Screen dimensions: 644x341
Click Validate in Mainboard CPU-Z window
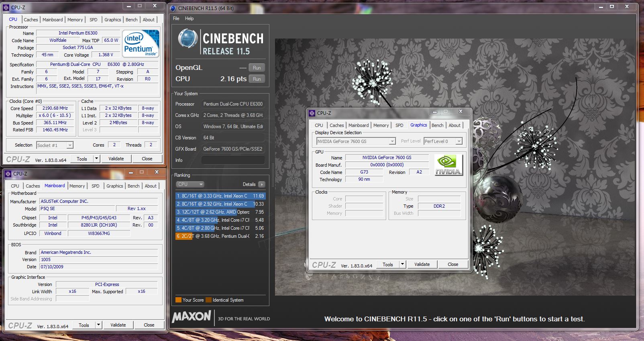tap(118, 325)
